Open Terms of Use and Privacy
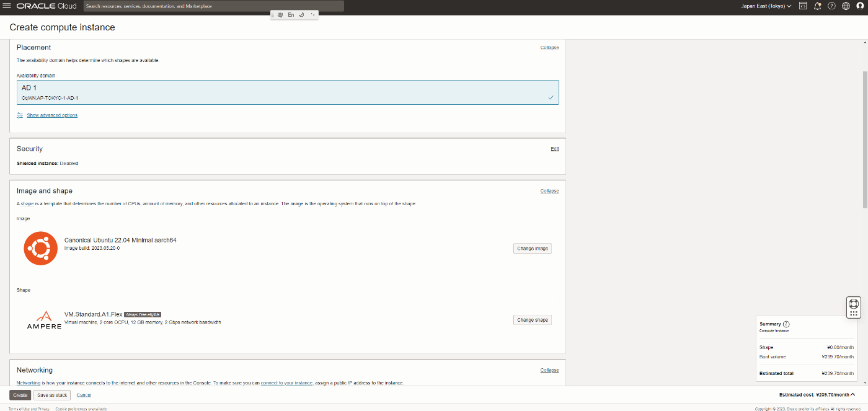 [29, 409]
